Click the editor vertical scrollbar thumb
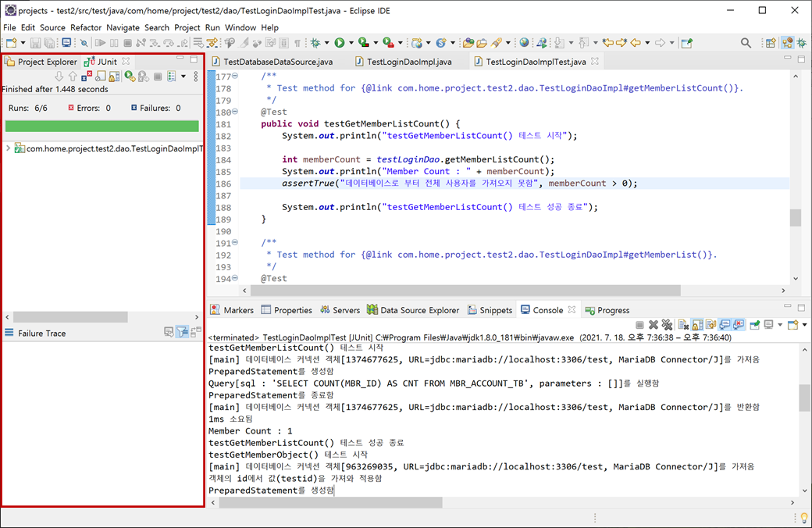812x528 pixels. tap(796, 218)
